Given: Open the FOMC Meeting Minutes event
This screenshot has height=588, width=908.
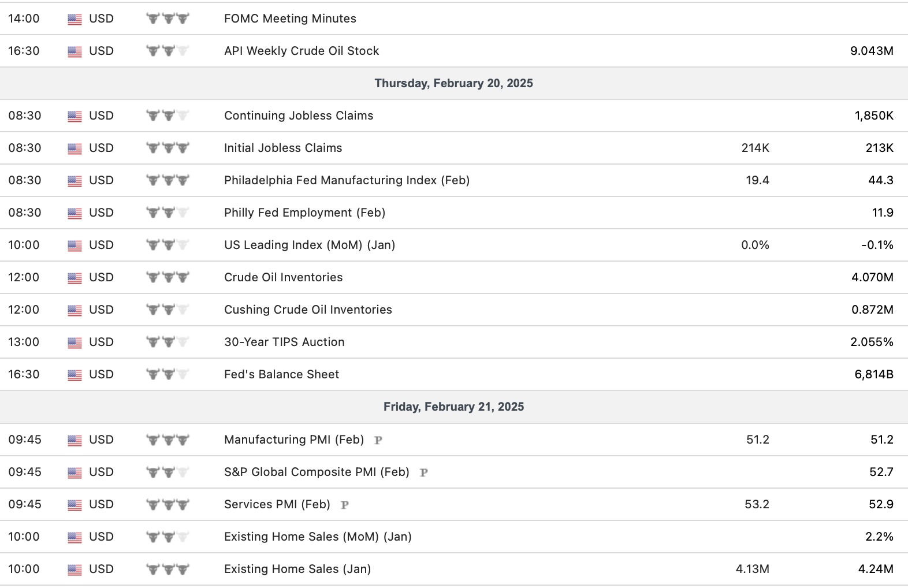Looking at the screenshot, I should 290,18.
